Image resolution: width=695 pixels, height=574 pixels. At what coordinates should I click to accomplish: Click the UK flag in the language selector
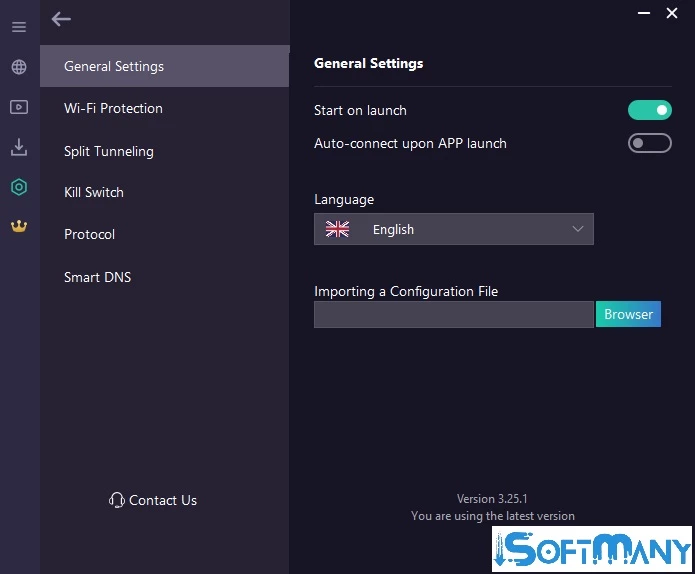pyautogui.click(x=338, y=229)
